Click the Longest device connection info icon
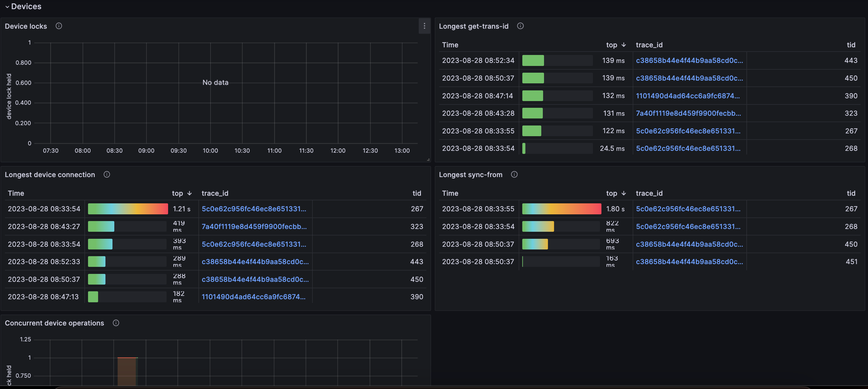This screenshot has width=868, height=389. (x=107, y=174)
